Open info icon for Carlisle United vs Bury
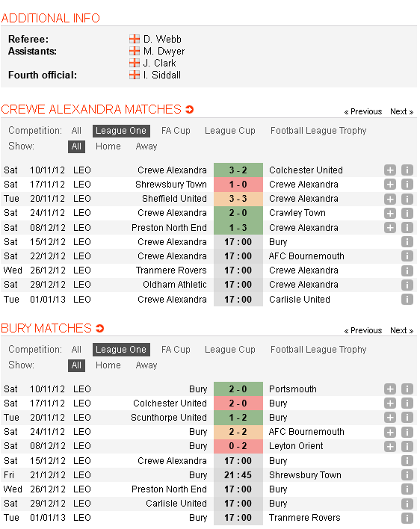420x529 pixels. [407, 504]
